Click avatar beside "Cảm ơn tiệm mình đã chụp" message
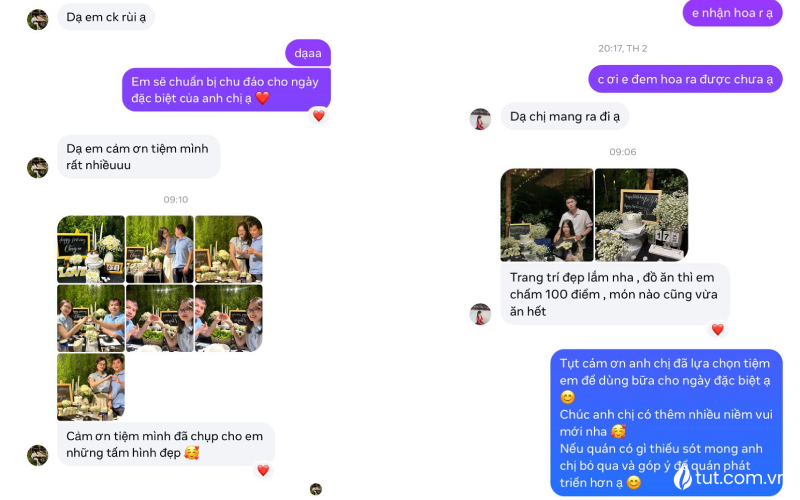The height and width of the screenshot is (500, 800). [x=37, y=455]
